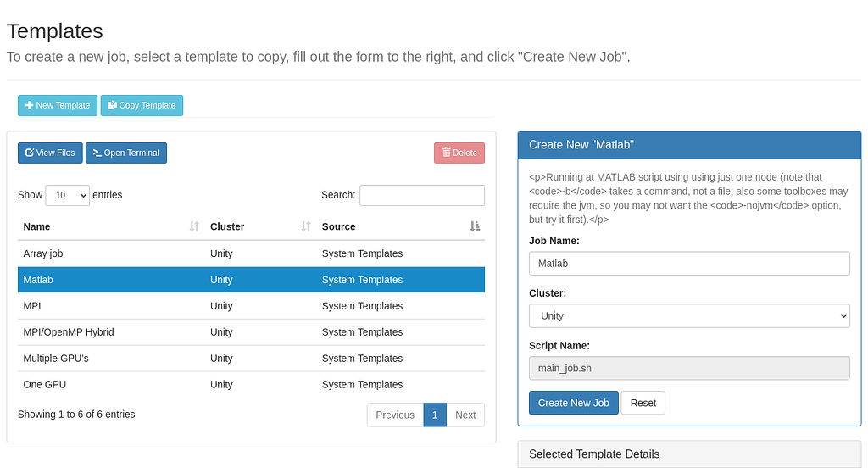Sort table by the Name column arrows
Screen dimensions: 868x468
[x=194, y=226]
